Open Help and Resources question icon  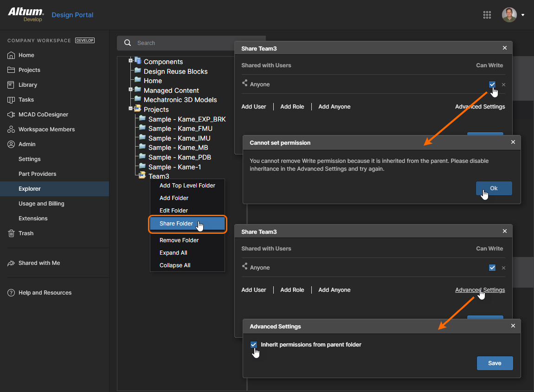(x=11, y=293)
